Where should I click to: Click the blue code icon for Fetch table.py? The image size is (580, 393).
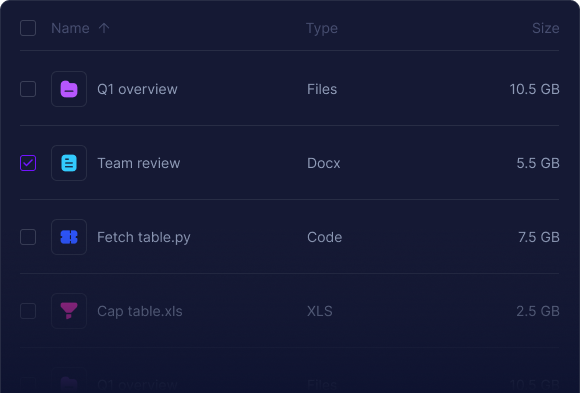click(x=69, y=237)
